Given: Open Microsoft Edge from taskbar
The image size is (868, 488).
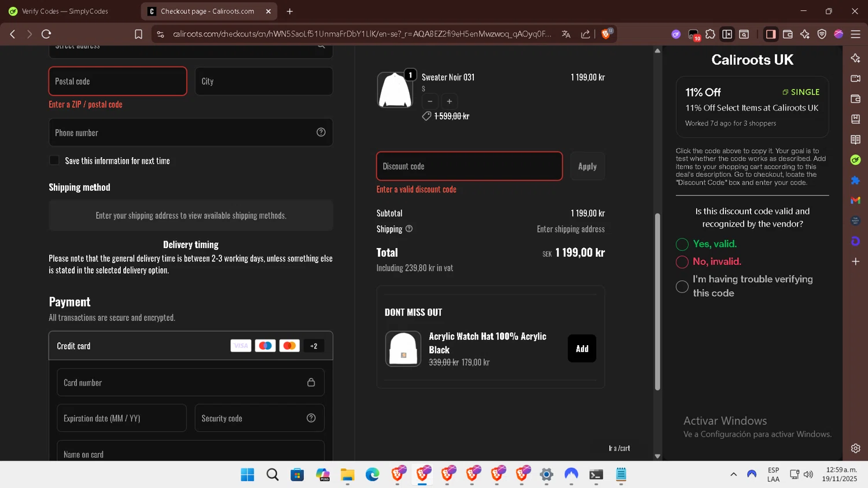Looking at the screenshot, I should click(372, 475).
